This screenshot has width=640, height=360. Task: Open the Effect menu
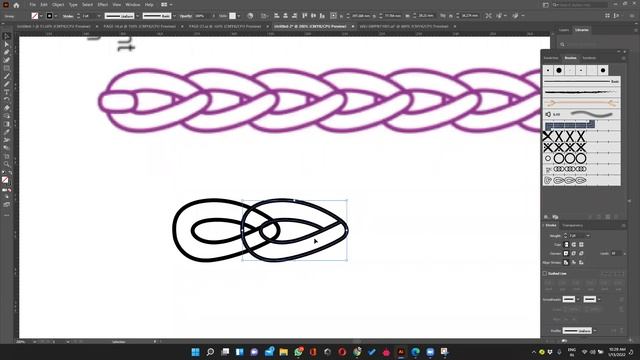point(102,5)
